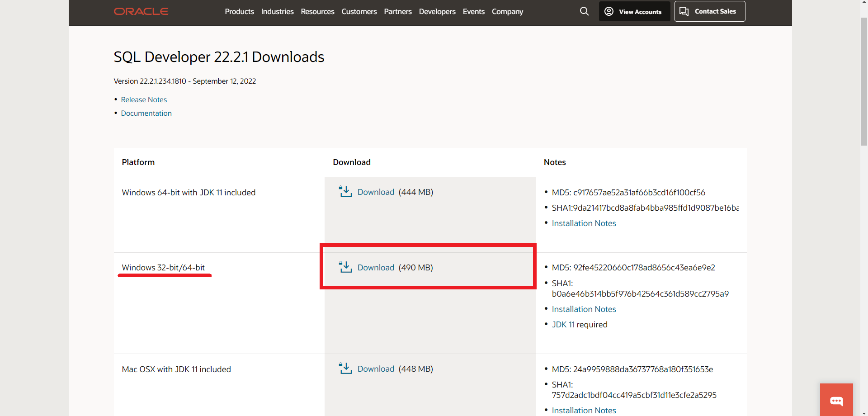Open the Partners menu

[x=398, y=11]
